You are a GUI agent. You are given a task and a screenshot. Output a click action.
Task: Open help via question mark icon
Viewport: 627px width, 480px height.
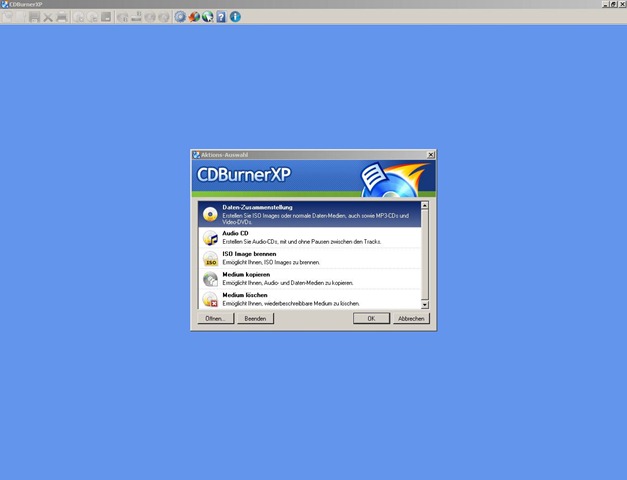point(221,17)
